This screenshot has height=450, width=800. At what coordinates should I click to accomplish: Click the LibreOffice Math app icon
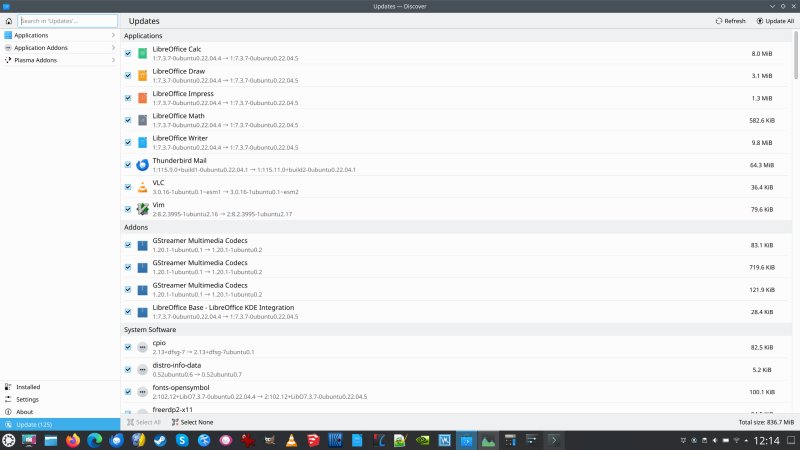142,120
